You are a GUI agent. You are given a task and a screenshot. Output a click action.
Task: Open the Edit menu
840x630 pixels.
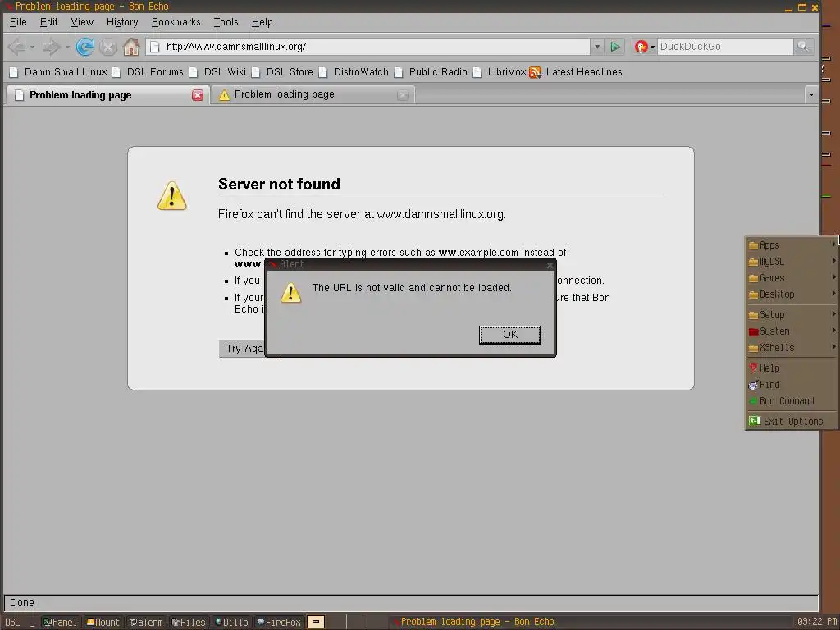point(48,22)
